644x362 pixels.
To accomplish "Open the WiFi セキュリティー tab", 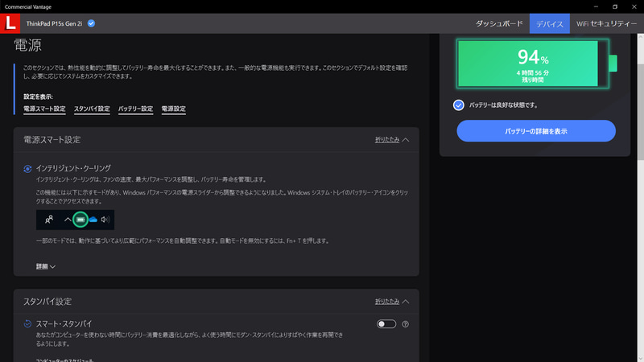I will pos(607,23).
